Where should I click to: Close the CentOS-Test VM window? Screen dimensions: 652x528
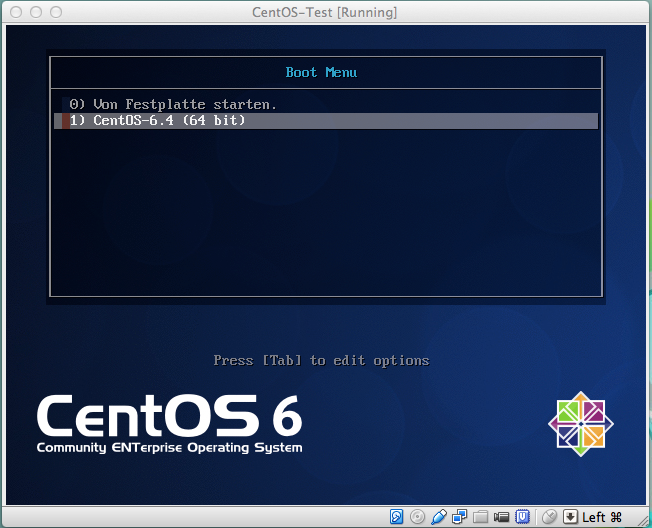click(16, 12)
